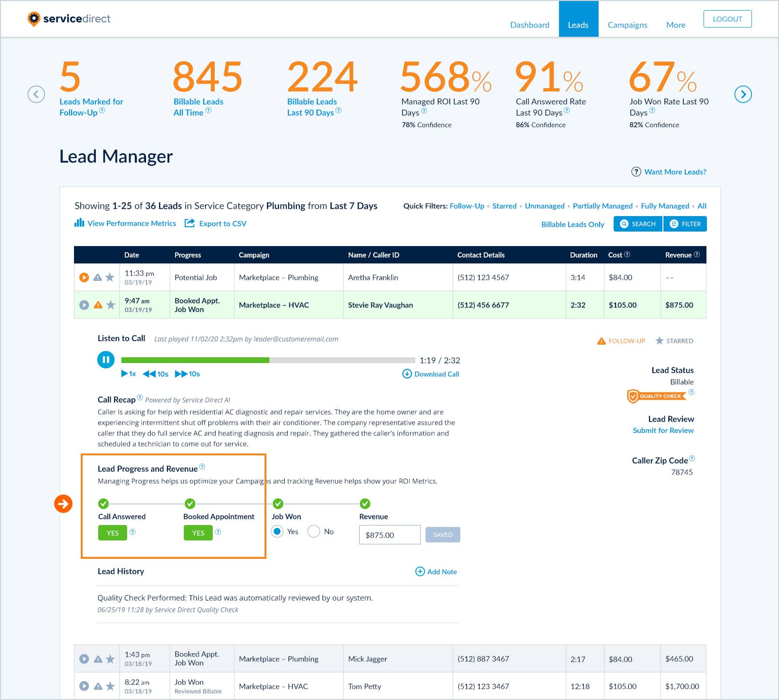Apply the Starred quick filter
This screenshot has width=779, height=700.
pyautogui.click(x=504, y=206)
